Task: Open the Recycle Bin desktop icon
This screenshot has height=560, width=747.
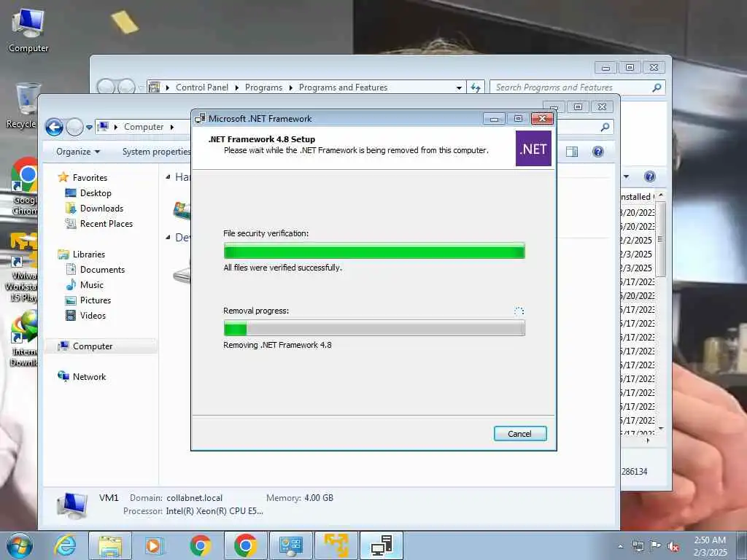Action: coord(23,106)
